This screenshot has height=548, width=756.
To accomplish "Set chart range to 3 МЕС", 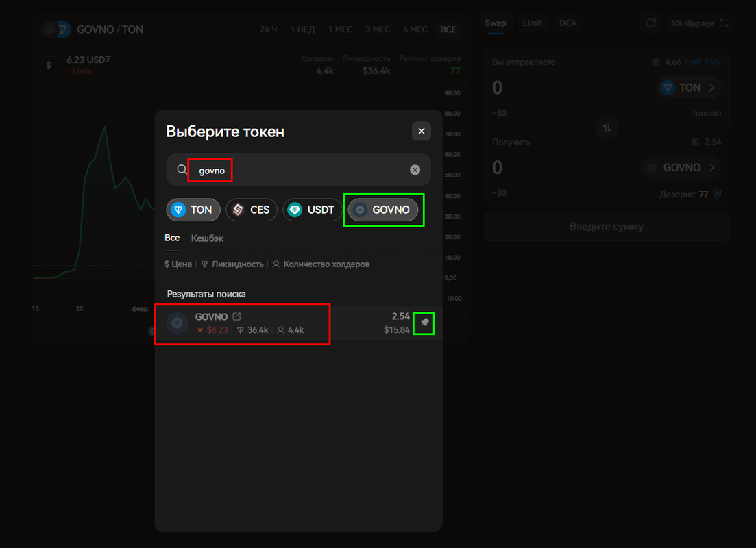I will [x=378, y=29].
